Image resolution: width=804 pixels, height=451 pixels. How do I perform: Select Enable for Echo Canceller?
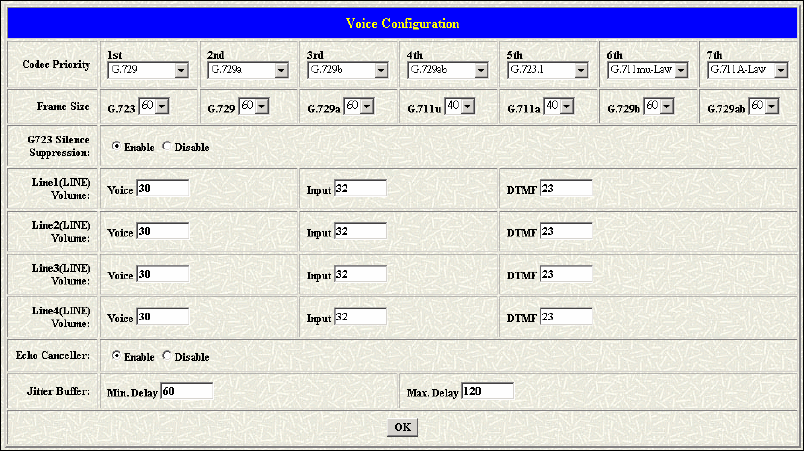tap(116, 355)
